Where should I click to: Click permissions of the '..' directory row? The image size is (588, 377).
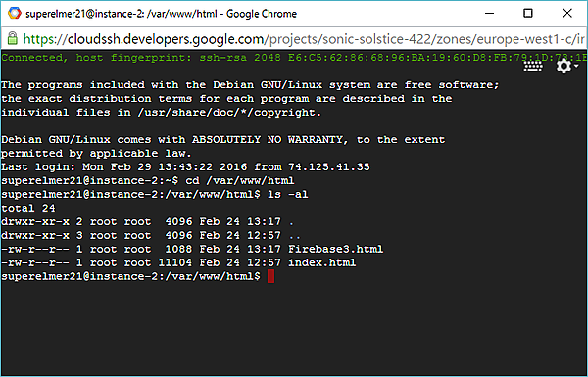(35, 235)
